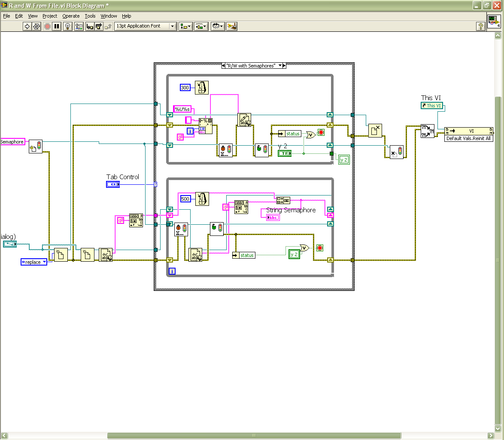Image resolution: width=504 pixels, height=440 pixels.
Task: Open the 13pt Application Font dropdown
Action: (x=146, y=26)
